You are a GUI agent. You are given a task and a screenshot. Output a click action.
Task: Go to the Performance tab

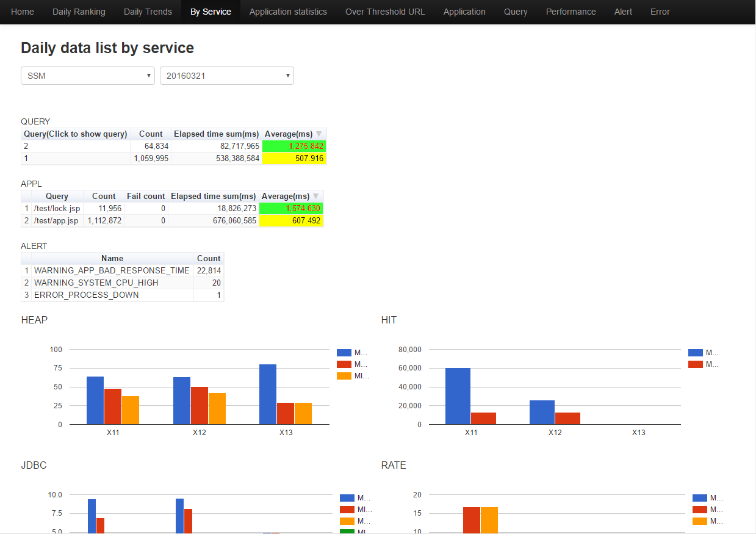click(571, 12)
